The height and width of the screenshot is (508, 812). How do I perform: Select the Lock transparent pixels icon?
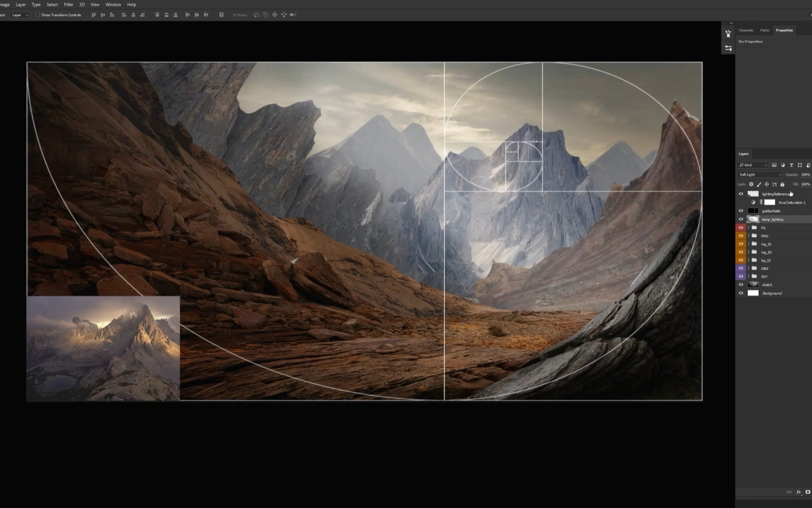[x=751, y=184]
